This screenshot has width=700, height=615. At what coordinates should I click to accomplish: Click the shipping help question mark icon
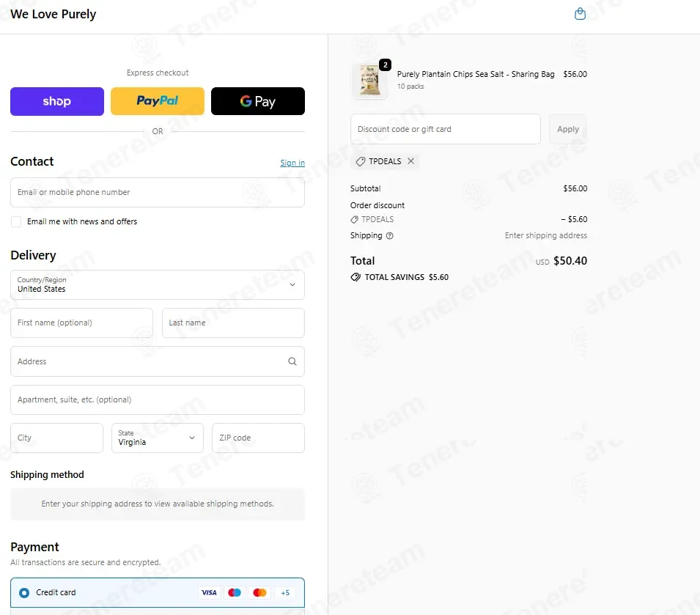tap(390, 235)
